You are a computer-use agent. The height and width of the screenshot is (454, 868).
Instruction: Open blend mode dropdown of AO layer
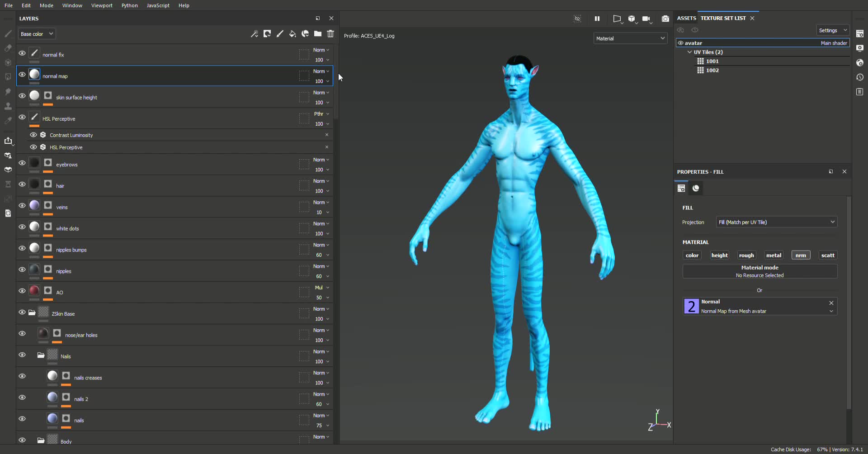(321, 288)
